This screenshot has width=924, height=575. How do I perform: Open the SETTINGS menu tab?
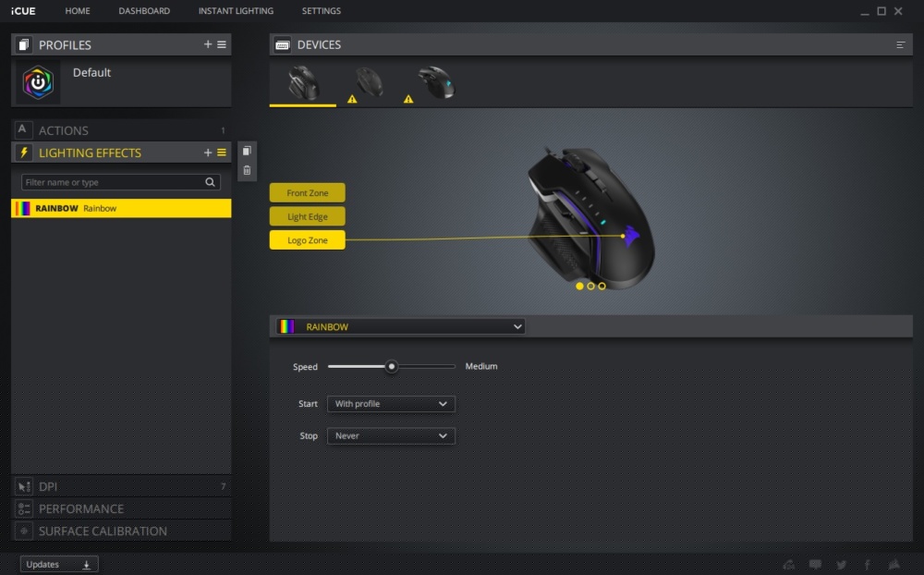322,10
